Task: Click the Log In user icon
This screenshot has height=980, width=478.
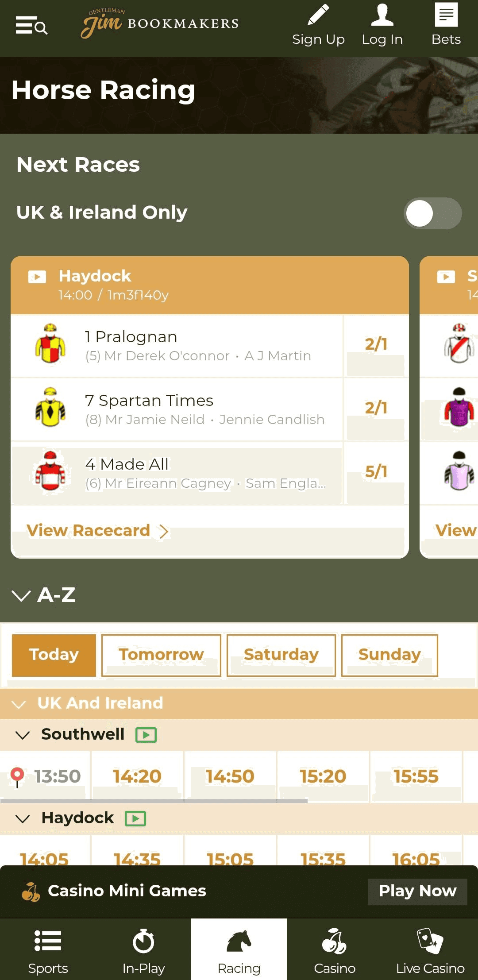Action: tap(382, 15)
